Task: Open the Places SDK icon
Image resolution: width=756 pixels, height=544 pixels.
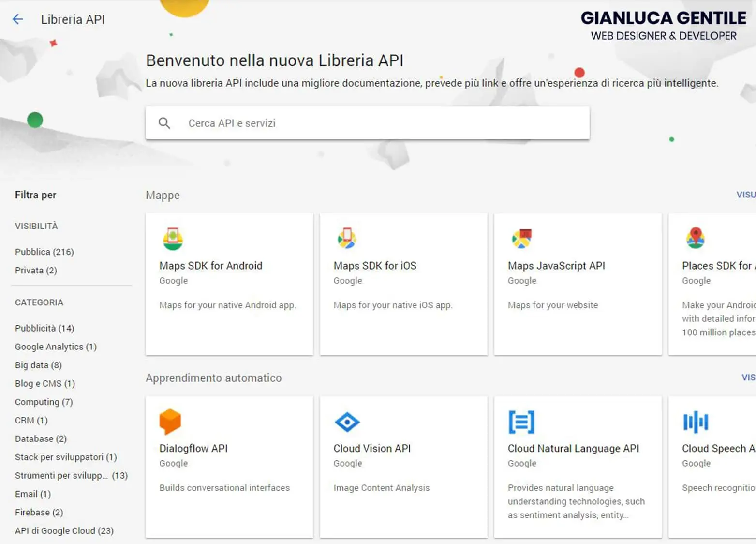Action: tap(696, 238)
